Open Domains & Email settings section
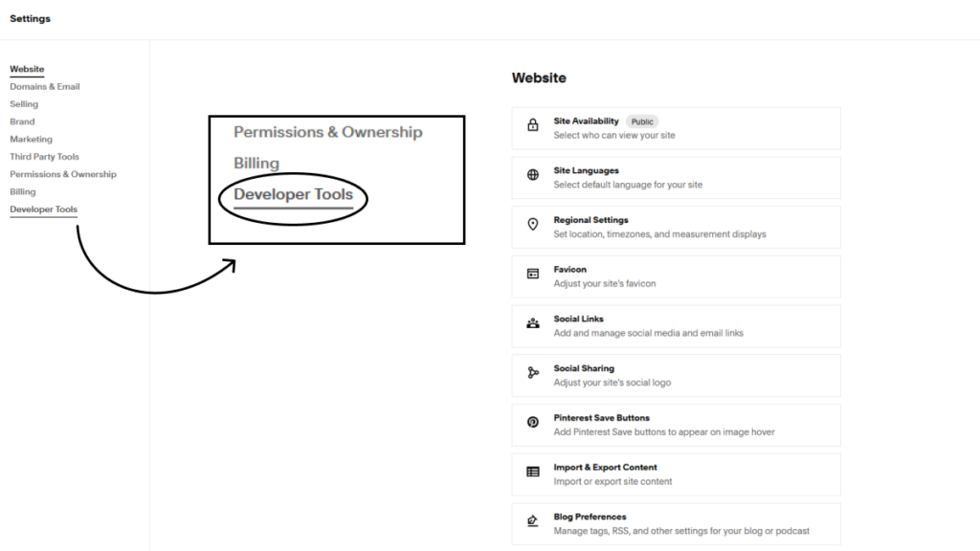Viewport: 980px width, 551px height. (x=45, y=87)
